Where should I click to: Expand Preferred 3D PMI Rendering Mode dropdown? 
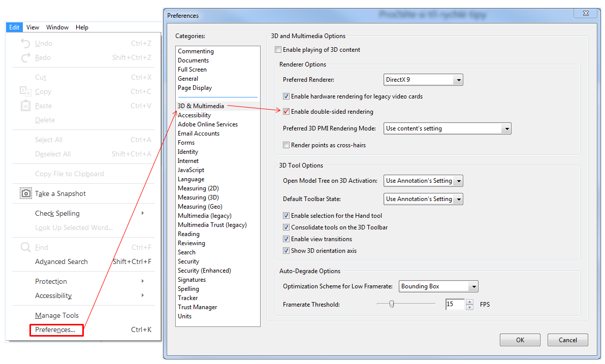point(506,129)
